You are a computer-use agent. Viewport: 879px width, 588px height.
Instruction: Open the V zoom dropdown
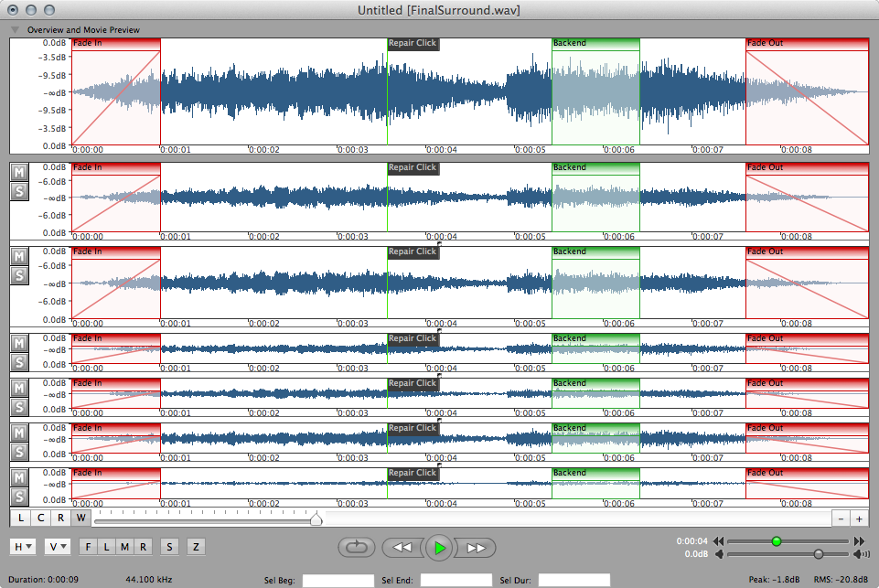point(56,546)
